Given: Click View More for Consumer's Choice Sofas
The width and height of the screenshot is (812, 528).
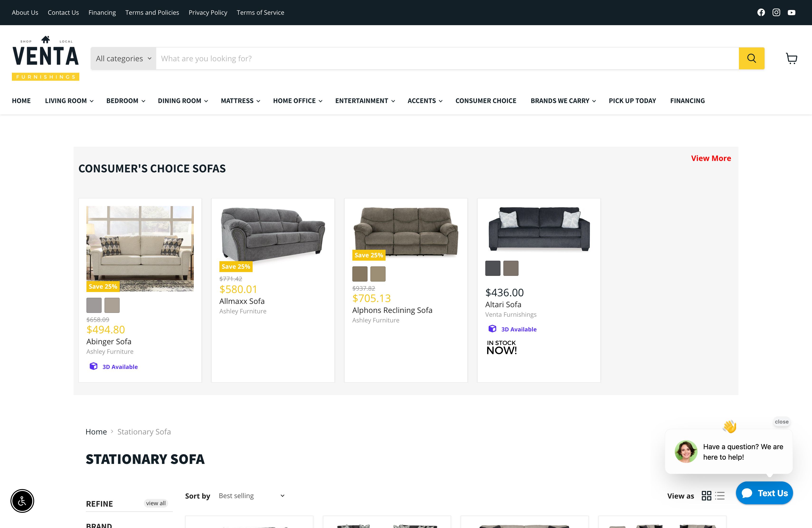Looking at the screenshot, I should (711, 158).
